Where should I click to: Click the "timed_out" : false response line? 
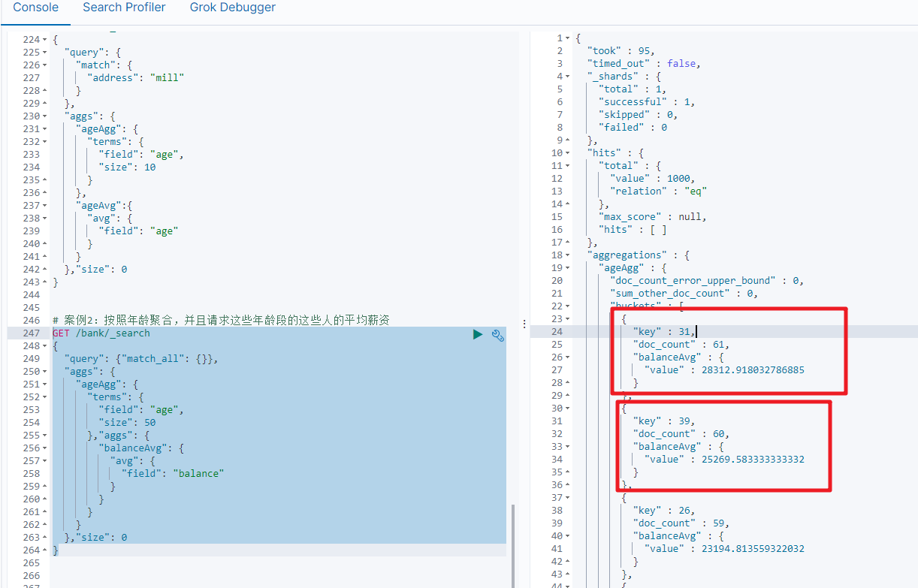[644, 63]
